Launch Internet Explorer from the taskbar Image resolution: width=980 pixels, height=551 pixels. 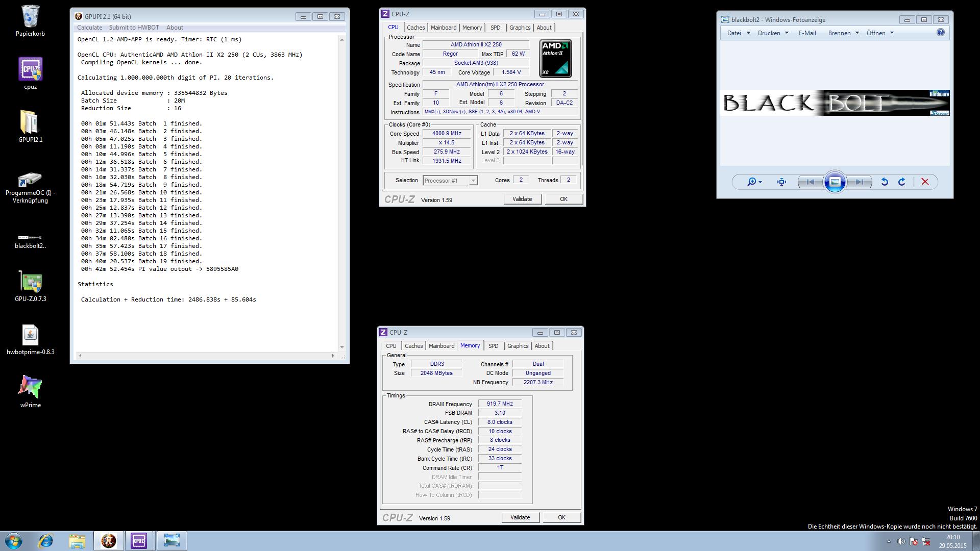coord(46,541)
